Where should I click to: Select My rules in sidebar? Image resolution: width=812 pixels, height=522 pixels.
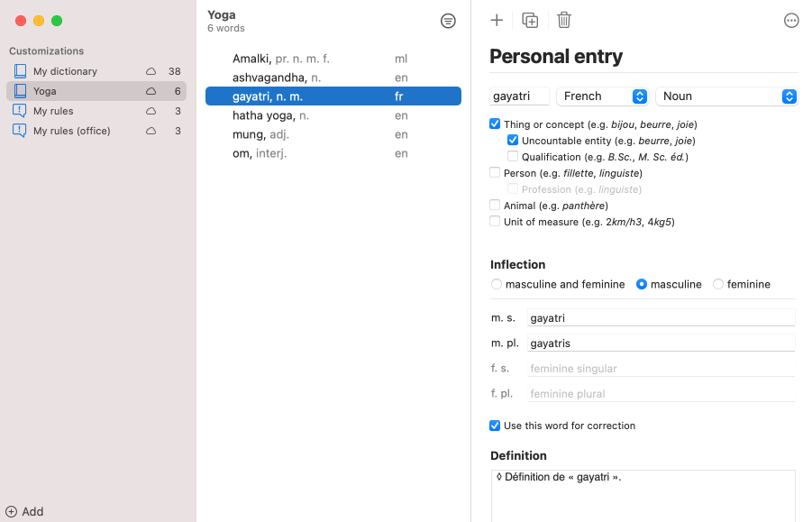[x=54, y=111]
